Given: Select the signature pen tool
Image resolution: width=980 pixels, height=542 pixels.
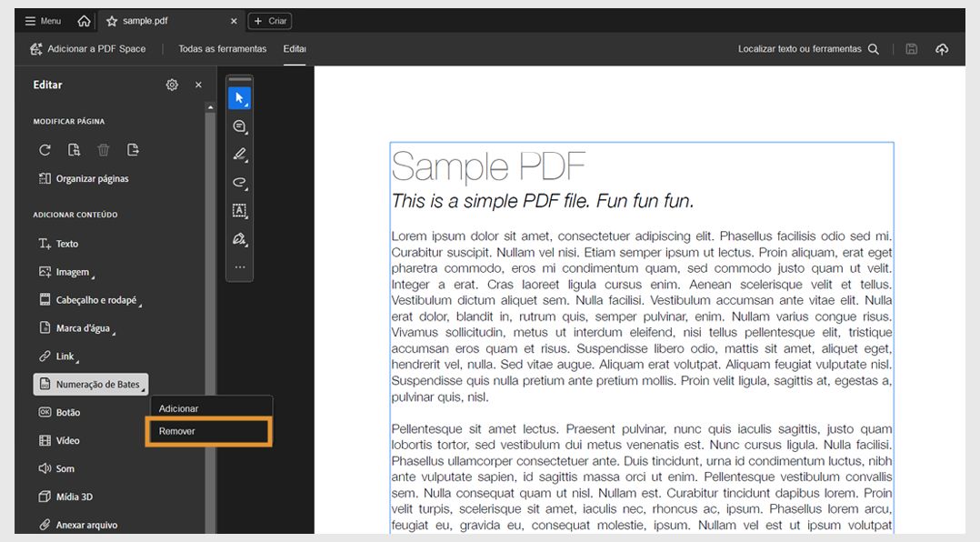Looking at the screenshot, I should pos(239,239).
